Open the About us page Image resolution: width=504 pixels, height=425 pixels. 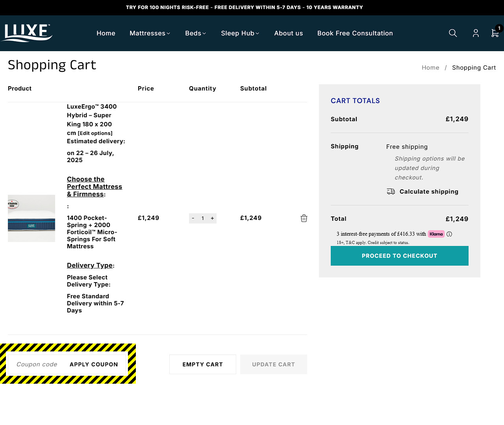(289, 33)
